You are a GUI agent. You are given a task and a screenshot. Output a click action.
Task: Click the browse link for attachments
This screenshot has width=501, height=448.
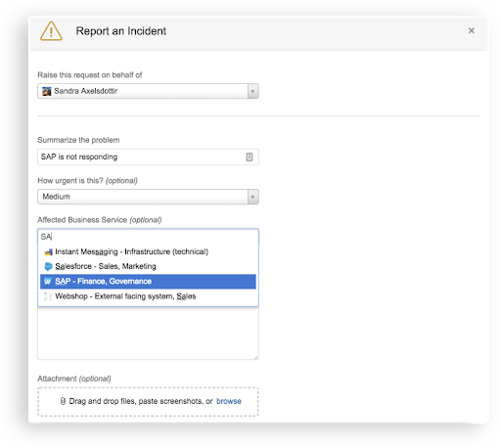(229, 401)
